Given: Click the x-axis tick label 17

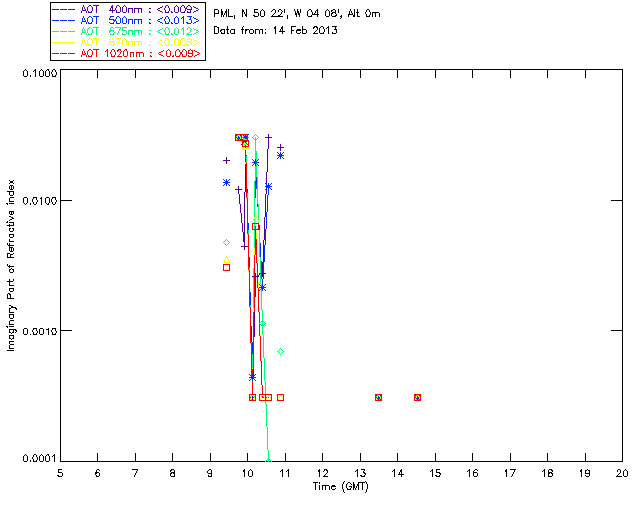Looking at the screenshot, I should coord(510,473).
